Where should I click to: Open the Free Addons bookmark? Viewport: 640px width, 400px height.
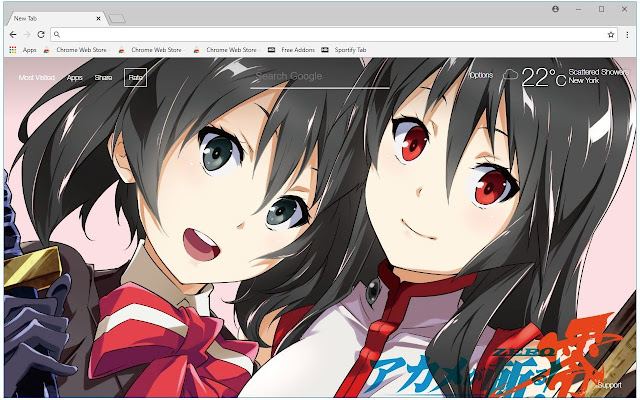click(292, 50)
